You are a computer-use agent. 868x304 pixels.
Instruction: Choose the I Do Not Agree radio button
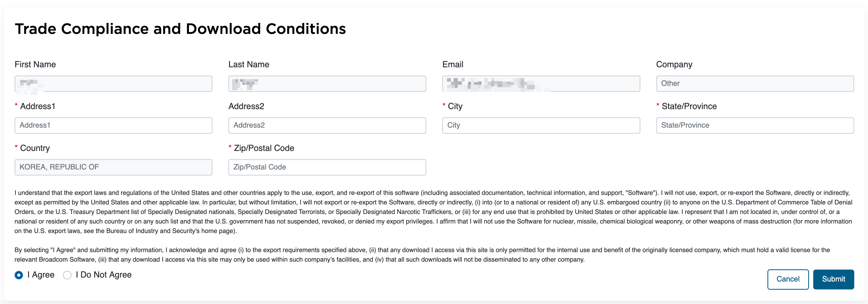67,275
